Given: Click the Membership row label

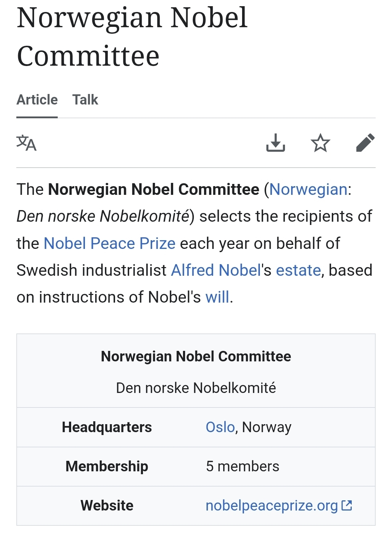Looking at the screenshot, I should pyautogui.click(x=107, y=466).
